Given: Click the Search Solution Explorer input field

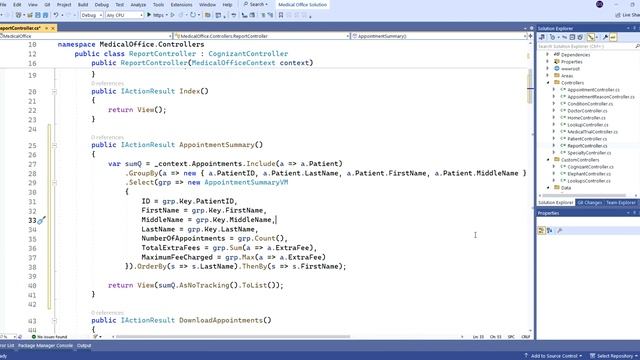Looking at the screenshot, I should [x=586, y=46].
